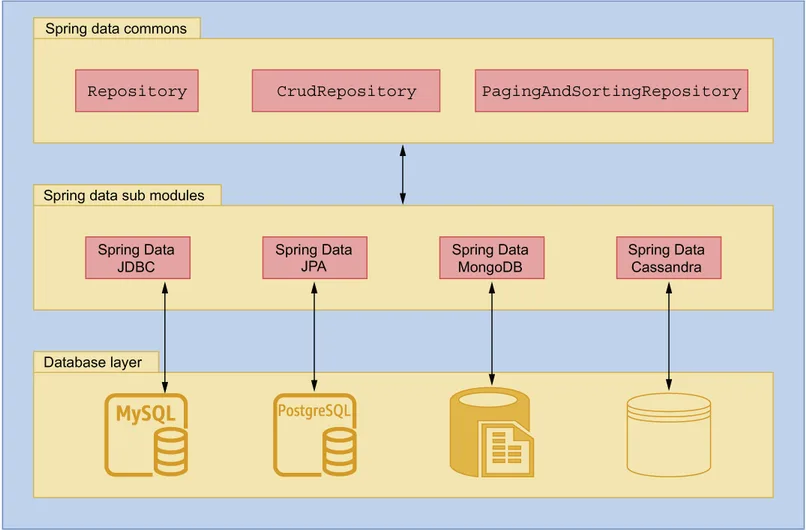Select the Spring Data MongoDB module box

(491, 258)
